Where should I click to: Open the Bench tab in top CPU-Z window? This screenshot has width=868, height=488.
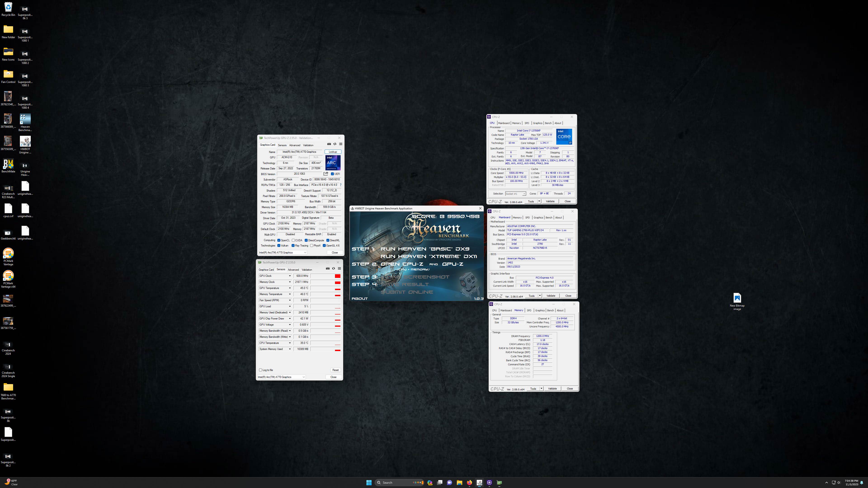548,123
